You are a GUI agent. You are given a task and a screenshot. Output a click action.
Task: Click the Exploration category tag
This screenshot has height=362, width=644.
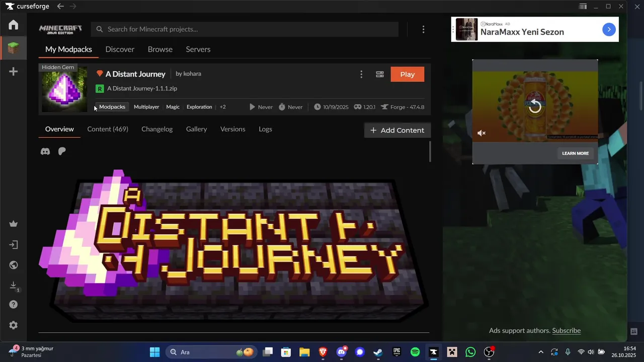(x=199, y=107)
